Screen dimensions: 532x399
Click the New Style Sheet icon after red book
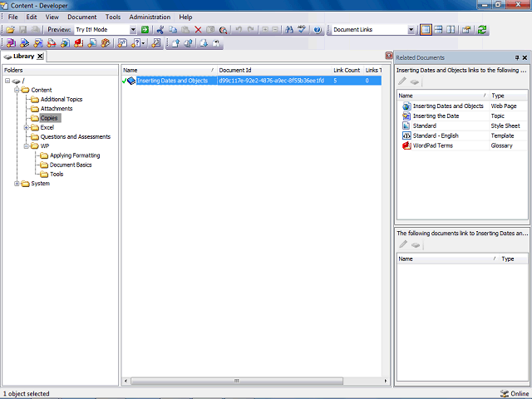[x=92, y=43]
